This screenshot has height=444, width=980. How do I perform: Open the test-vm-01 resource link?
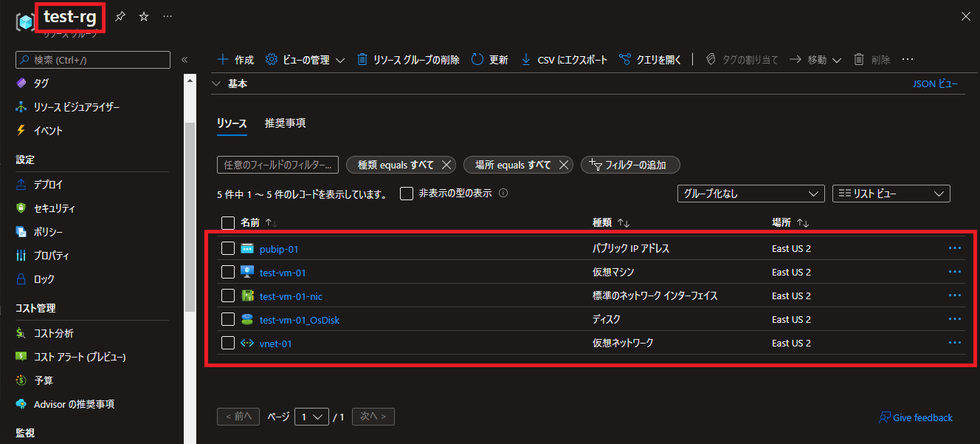pos(283,273)
